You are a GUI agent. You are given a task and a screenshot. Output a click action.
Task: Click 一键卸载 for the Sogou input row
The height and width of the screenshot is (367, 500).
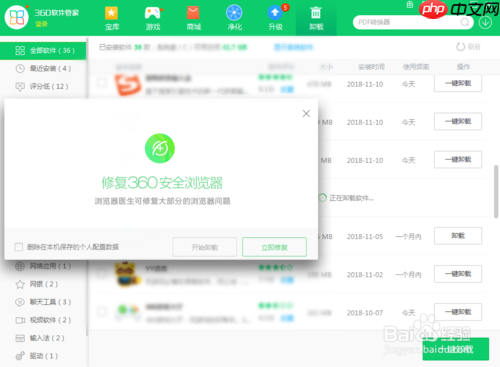tap(458, 83)
